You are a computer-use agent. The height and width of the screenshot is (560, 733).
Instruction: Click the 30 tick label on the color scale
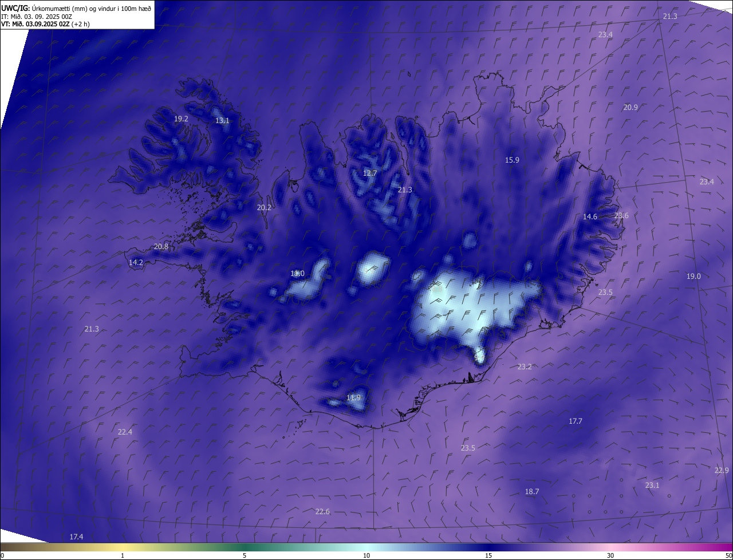click(610, 555)
